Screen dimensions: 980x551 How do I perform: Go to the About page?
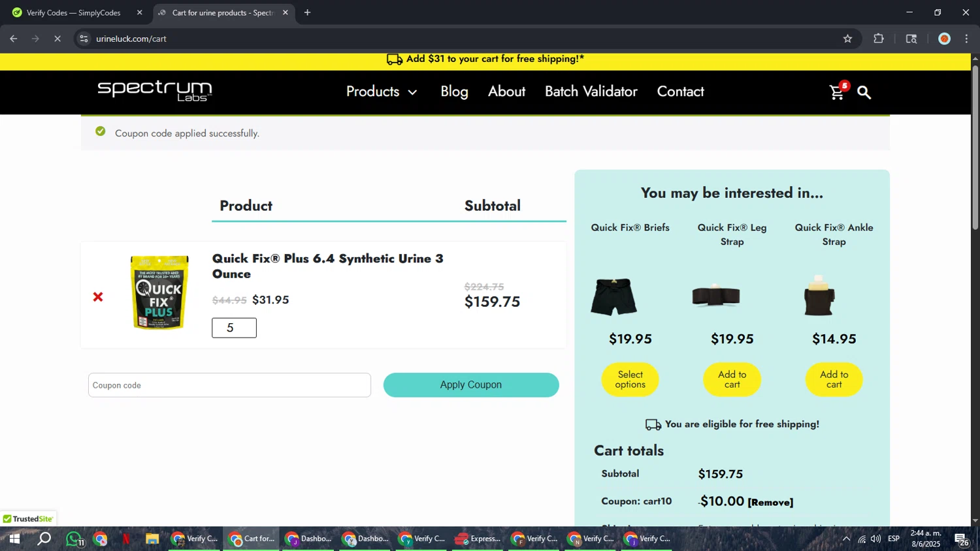[x=506, y=91]
